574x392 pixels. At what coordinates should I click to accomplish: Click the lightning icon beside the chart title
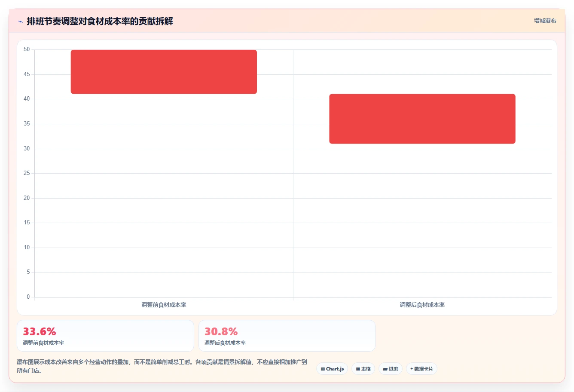coord(20,21)
